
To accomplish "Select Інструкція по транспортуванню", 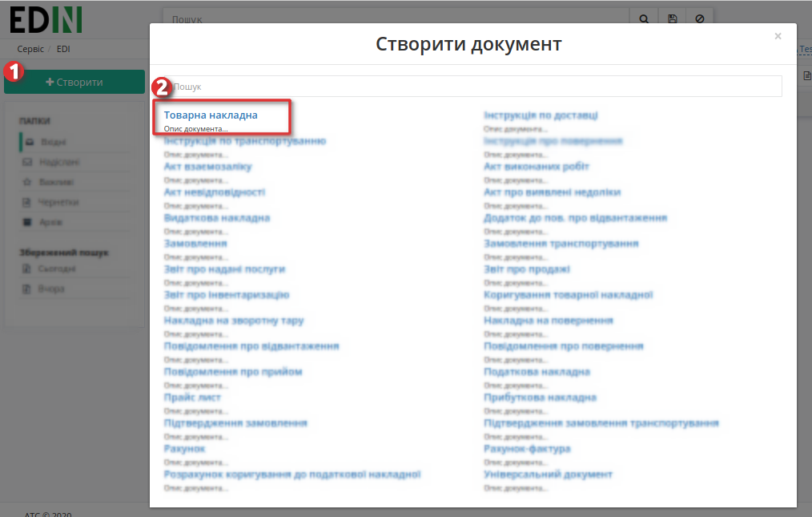I will [x=245, y=140].
